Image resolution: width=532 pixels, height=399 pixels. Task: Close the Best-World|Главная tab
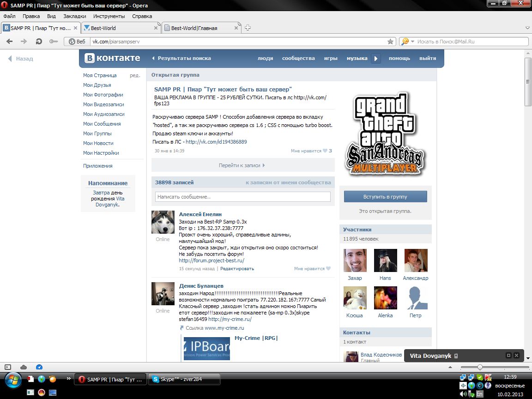236,28
